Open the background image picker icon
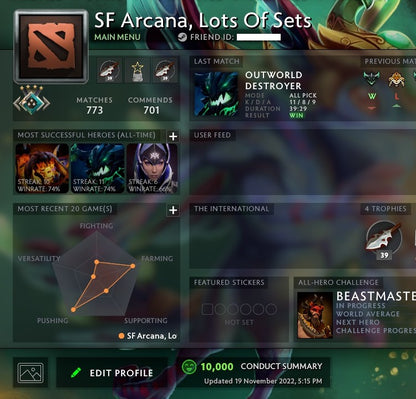Viewport: 416px width, 399px height. [30, 372]
